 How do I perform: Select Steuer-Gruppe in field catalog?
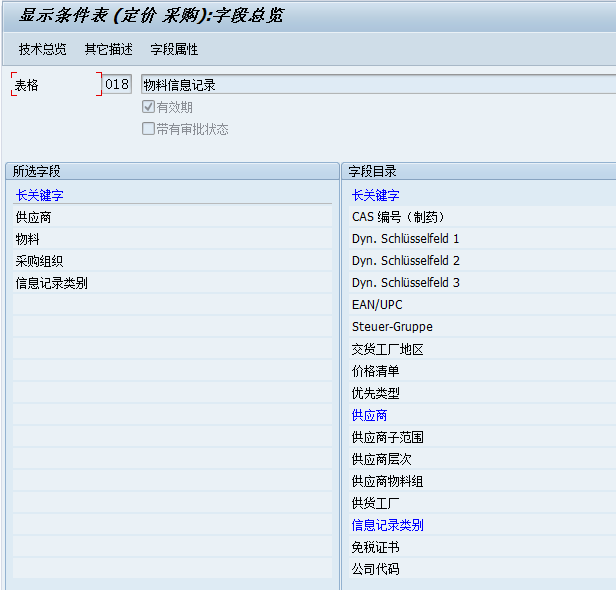482,327
